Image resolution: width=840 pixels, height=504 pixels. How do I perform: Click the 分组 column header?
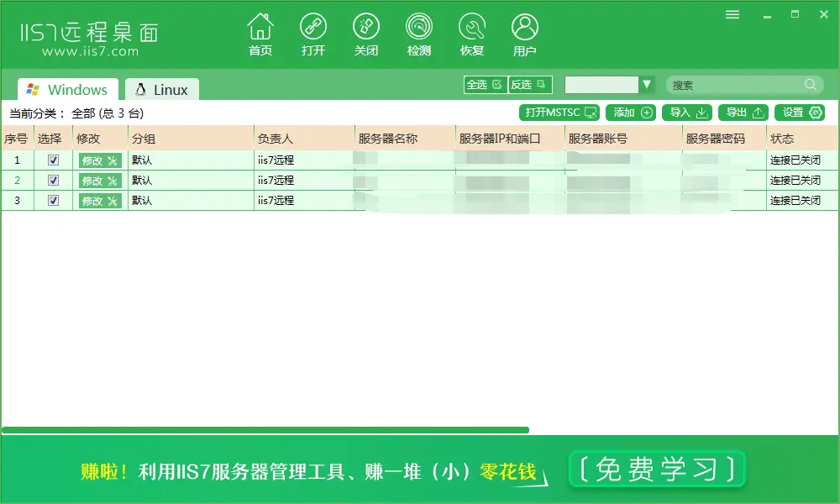(x=191, y=139)
